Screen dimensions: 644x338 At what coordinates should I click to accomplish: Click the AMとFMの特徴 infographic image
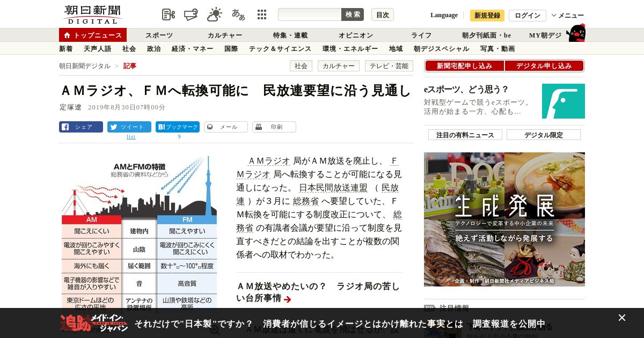[140, 233]
